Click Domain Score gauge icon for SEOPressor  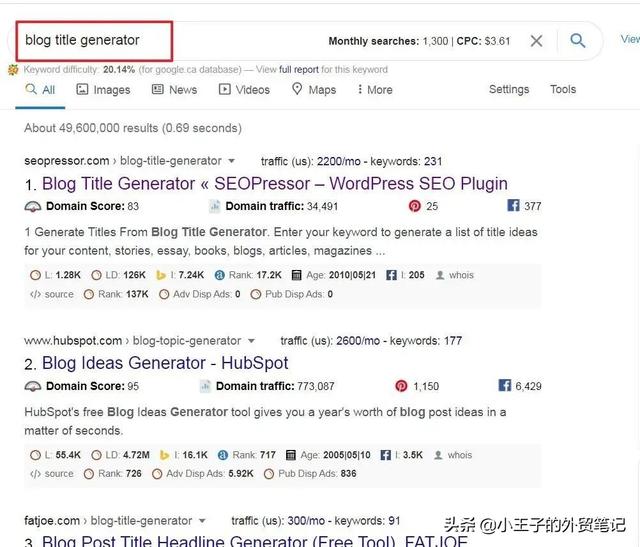point(33,207)
